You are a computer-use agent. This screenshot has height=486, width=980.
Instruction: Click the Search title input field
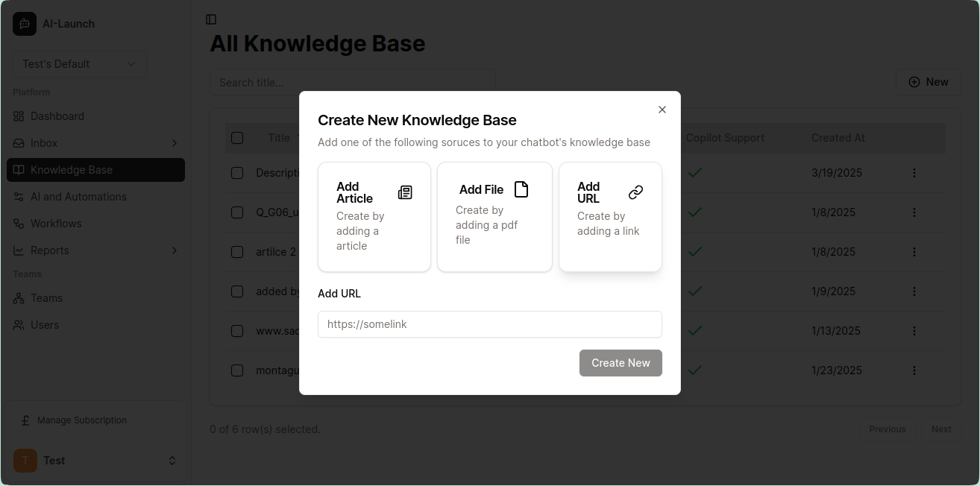(x=353, y=83)
